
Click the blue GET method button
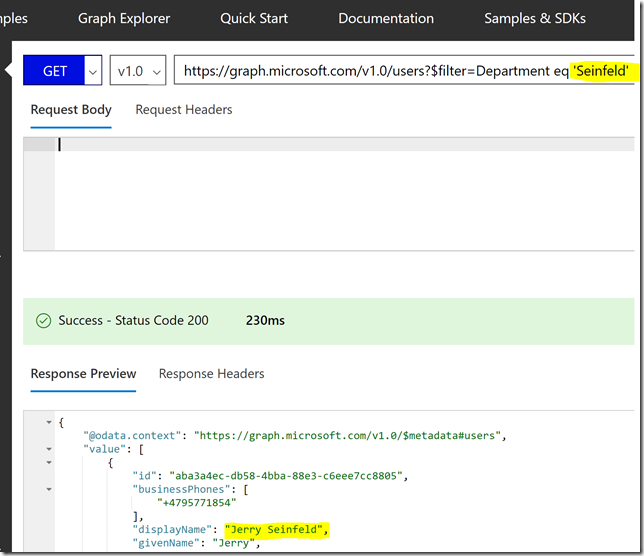click(x=54, y=71)
